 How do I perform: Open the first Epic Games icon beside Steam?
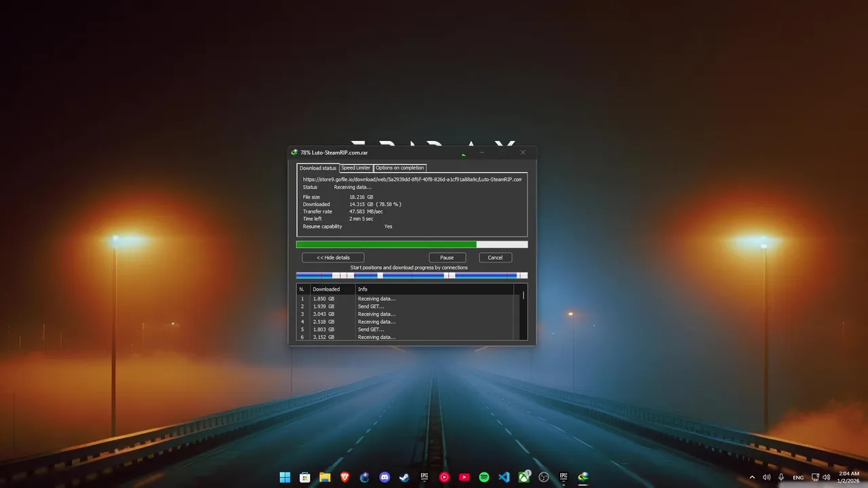[425, 477]
